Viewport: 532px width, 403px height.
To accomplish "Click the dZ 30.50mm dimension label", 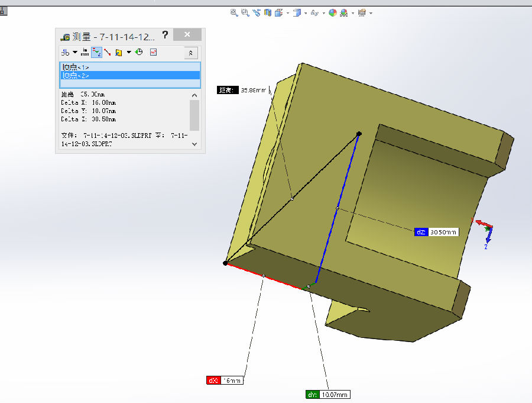I will 437,233.
